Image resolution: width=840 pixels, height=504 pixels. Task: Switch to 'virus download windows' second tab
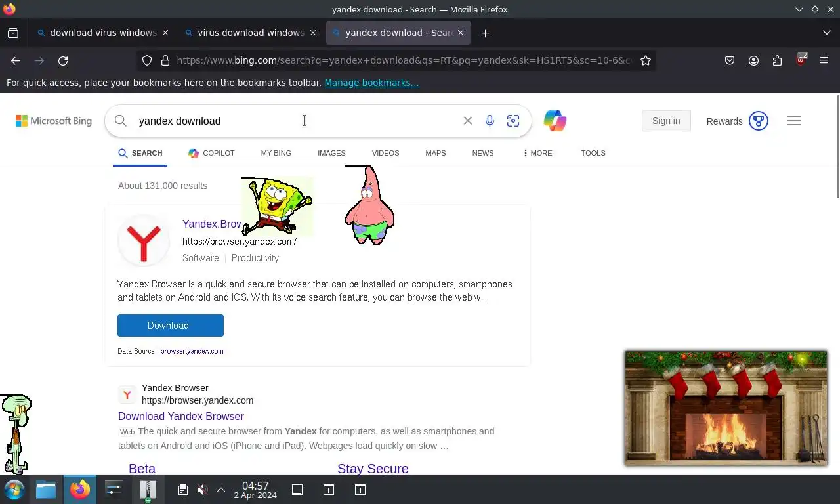(251, 33)
